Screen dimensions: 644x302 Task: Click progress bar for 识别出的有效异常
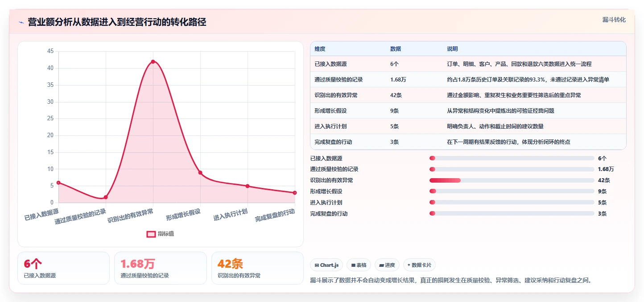point(512,180)
